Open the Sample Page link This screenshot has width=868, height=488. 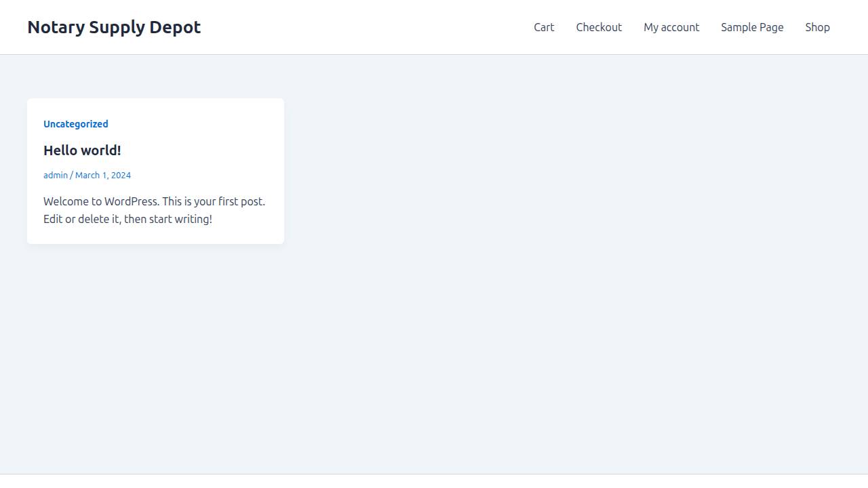(752, 27)
